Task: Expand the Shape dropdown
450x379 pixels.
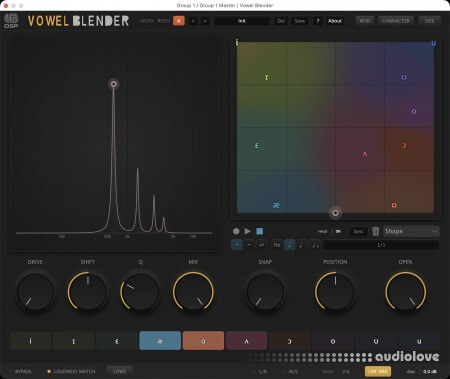Action: click(x=411, y=231)
